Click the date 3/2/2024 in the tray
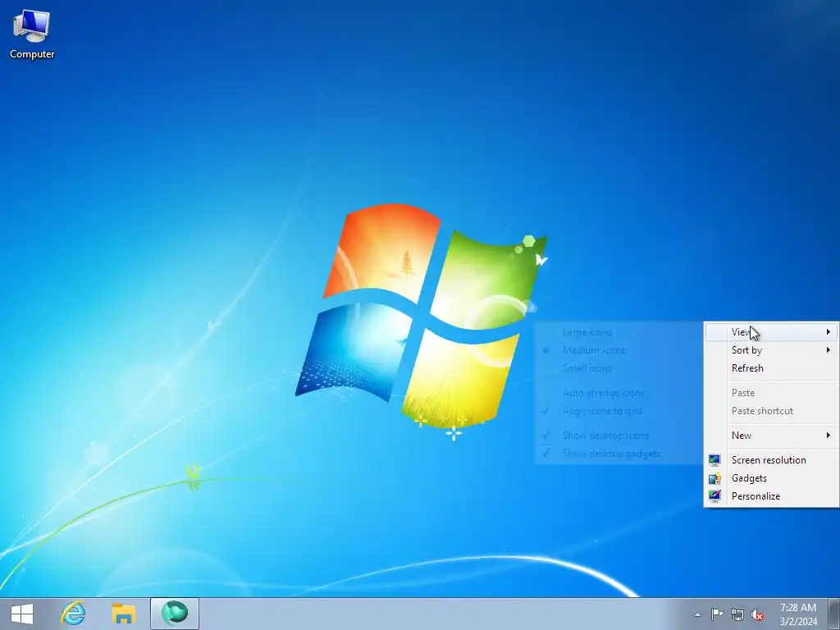 (x=798, y=622)
